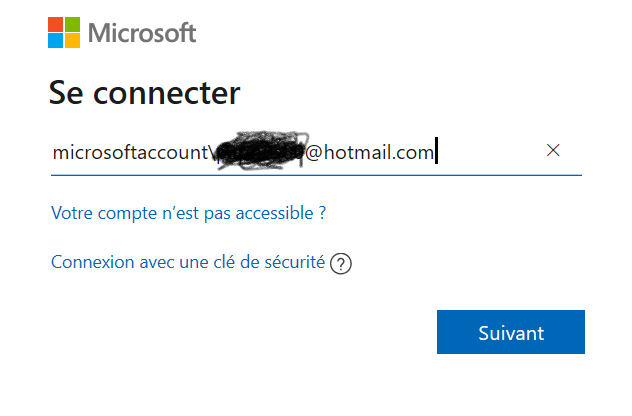Click the Microsoft wordmark text
Viewport: 632px width, 416px height.
142,33
